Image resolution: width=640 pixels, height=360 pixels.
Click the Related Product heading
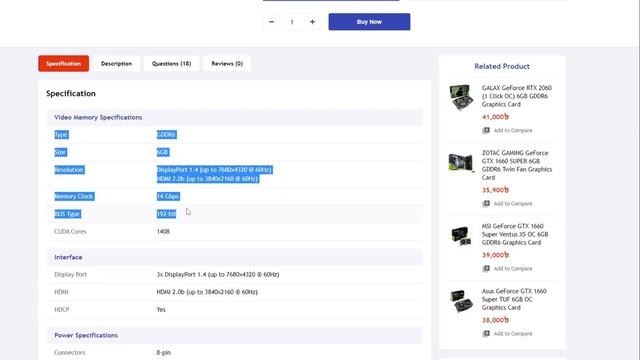(x=502, y=66)
